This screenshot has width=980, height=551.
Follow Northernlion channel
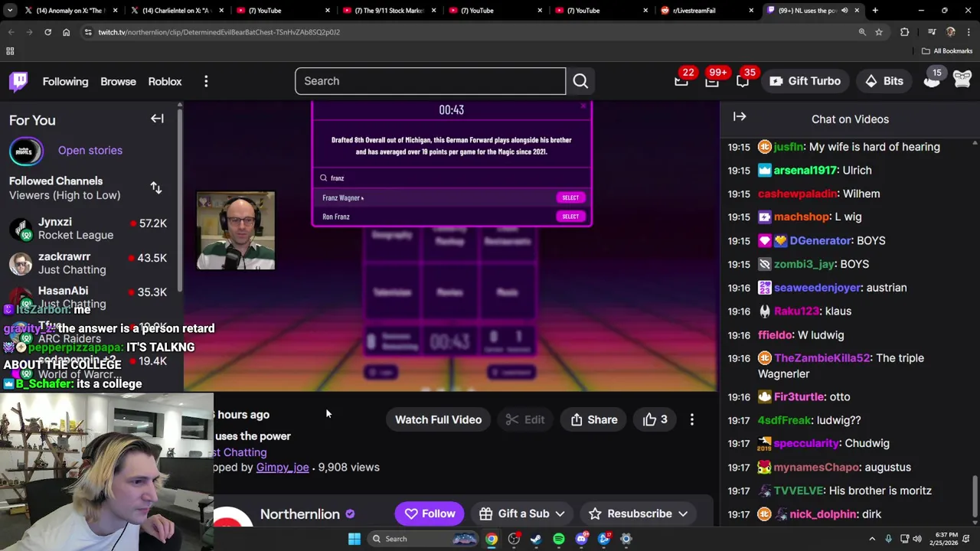click(430, 514)
